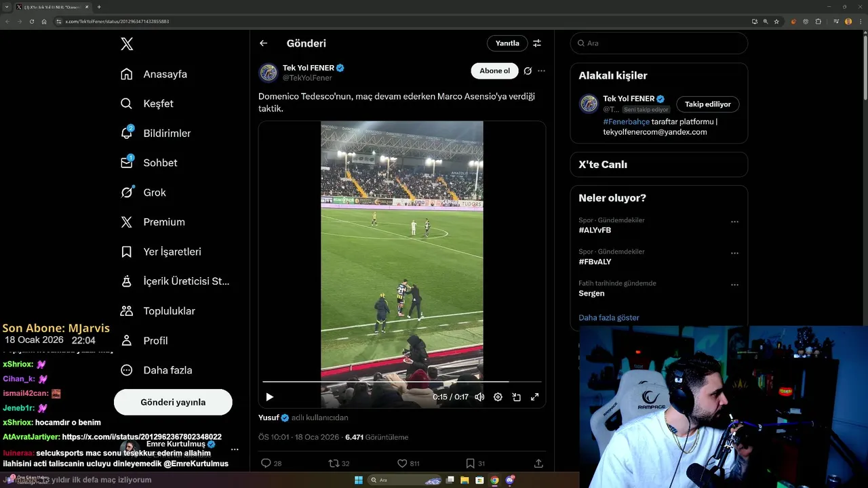The width and height of the screenshot is (868, 488).
Task: Open more options for #FBvALY trend
Action: (734, 253)
